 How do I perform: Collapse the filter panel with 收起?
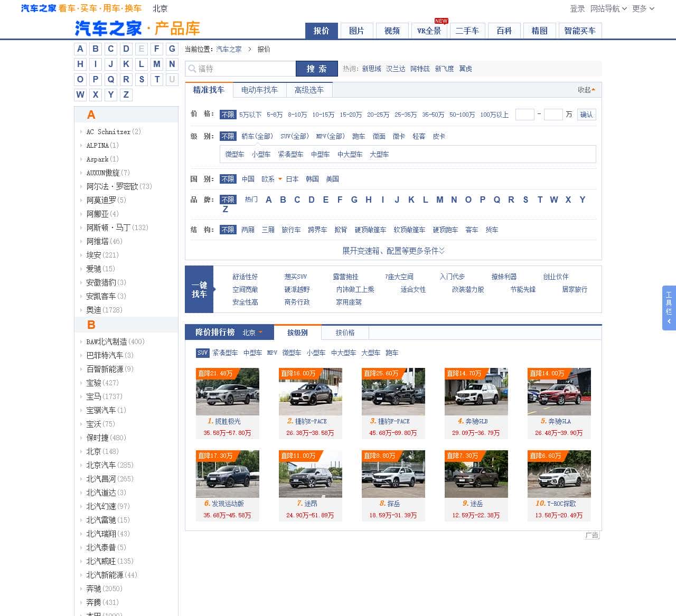pos(586,90)
